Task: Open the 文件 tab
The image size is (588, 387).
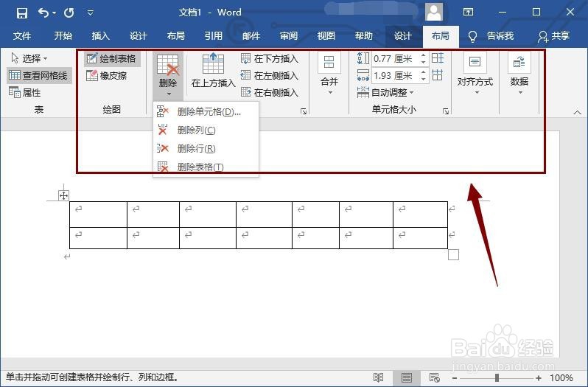Action: coord(22,36)
